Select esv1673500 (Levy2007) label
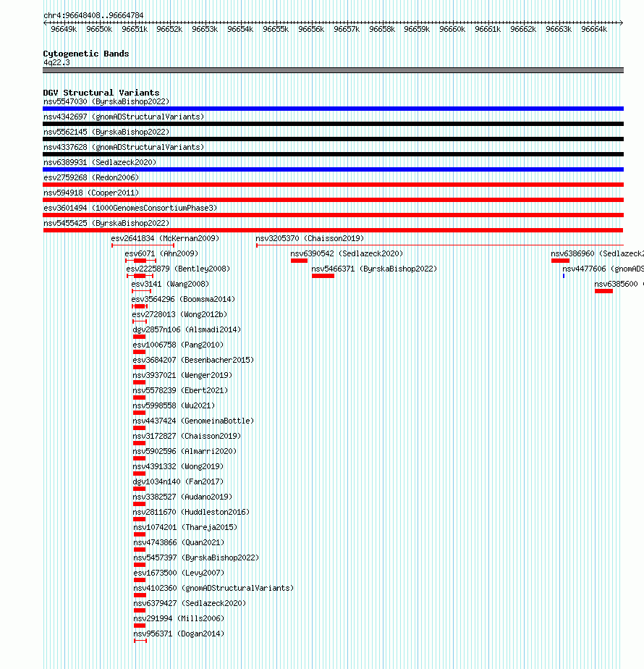The width and height of the screenshot is (644, 669). click(x=179, y=573)
